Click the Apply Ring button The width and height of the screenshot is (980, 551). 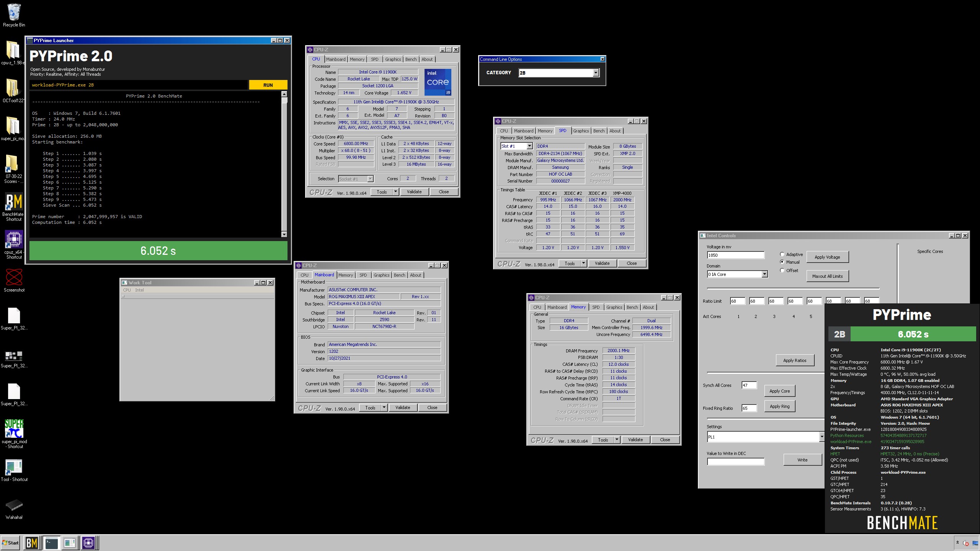tap(779, 406)
